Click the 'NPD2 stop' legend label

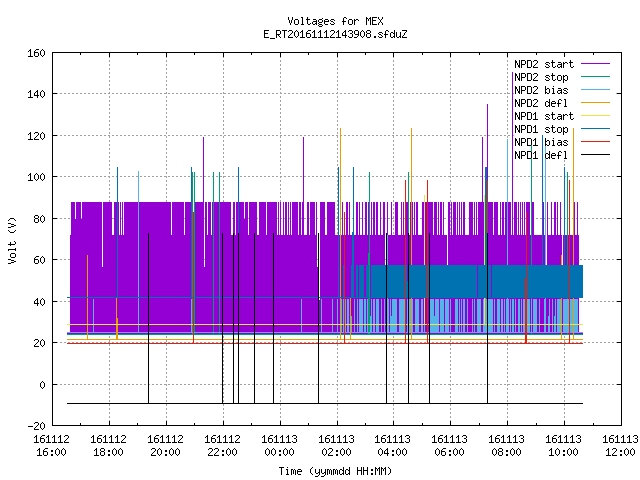pos(541,77)
